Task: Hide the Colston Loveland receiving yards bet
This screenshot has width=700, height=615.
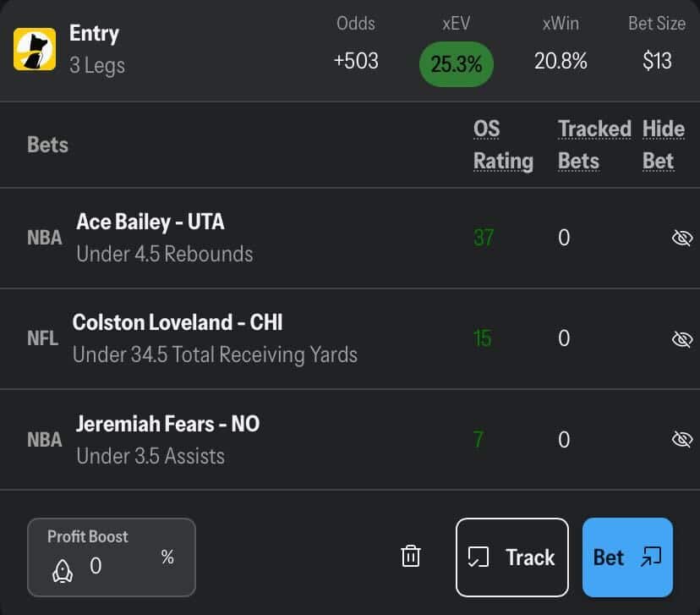Action: click(681, 339)
